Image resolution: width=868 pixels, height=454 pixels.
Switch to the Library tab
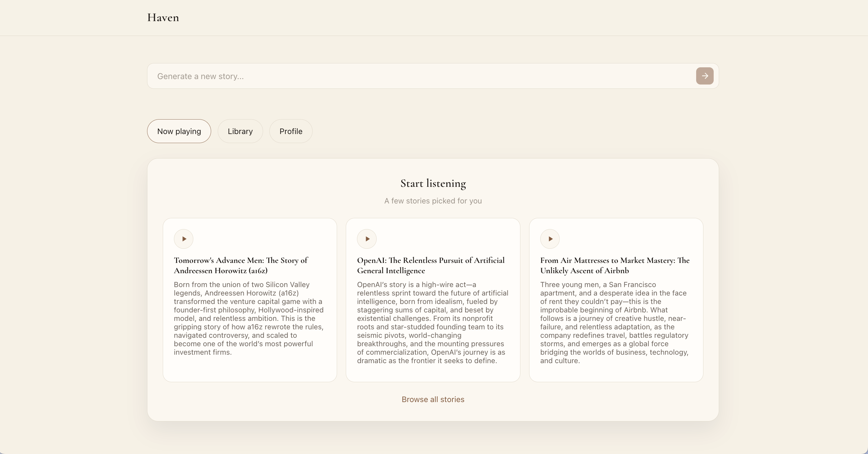point(240,131)
